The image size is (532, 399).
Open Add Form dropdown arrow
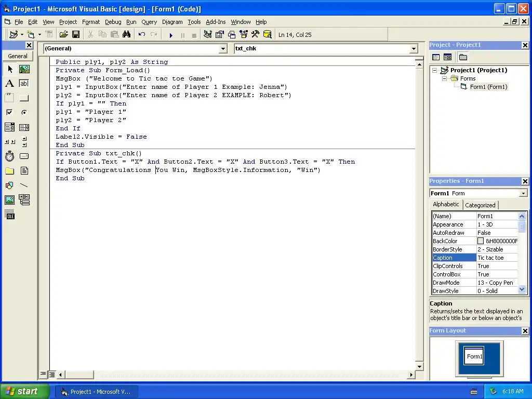39,34
